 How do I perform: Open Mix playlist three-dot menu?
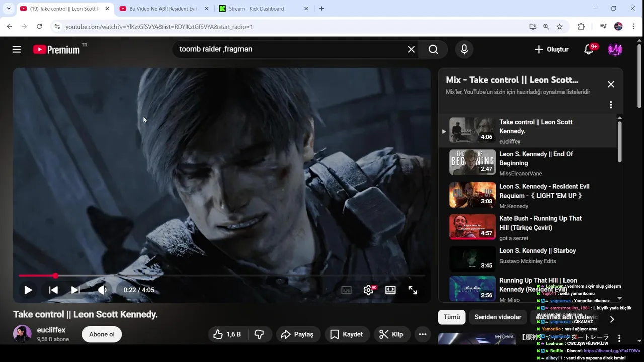pos(611,105)
